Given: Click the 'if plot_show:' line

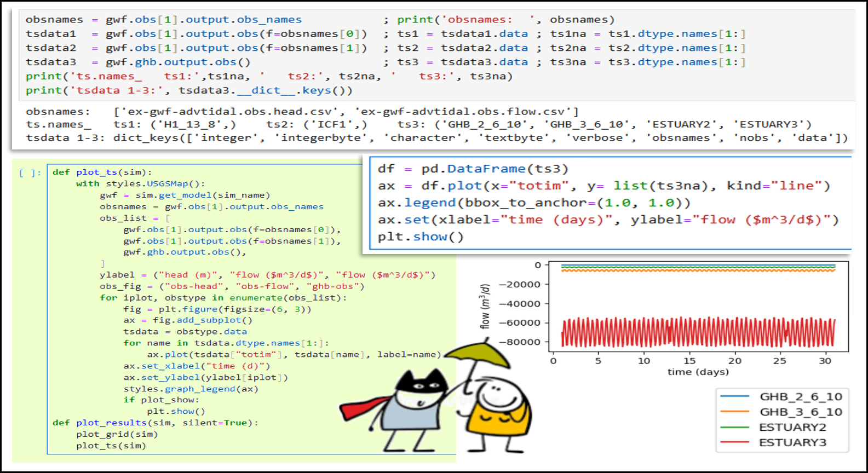Looking at the screenshot, I should click(x=161, y=400).
